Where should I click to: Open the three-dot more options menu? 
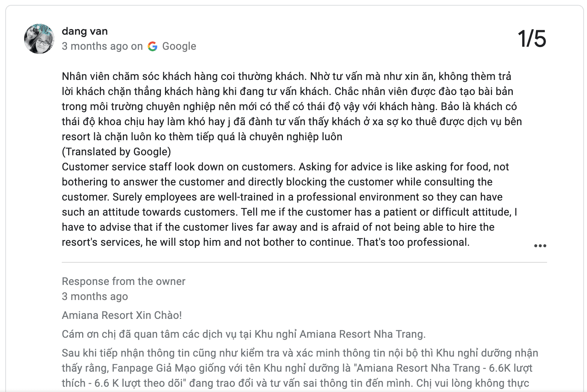tap(540, 246)
